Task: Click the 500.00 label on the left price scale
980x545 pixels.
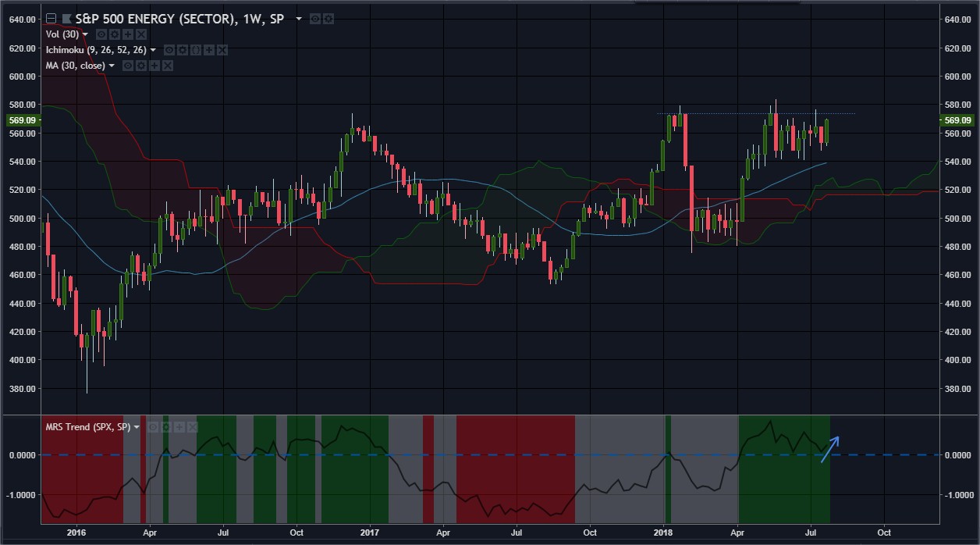Action: [22, 219]
